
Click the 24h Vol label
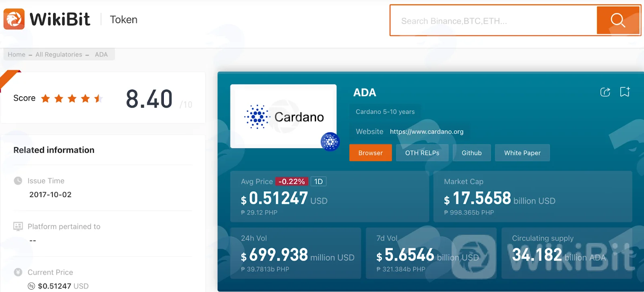coord(254,238)
